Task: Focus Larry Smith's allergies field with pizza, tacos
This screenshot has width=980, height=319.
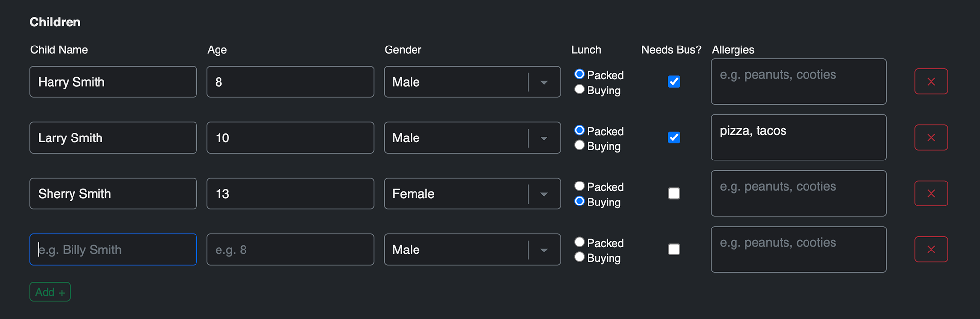Action: 799,137
